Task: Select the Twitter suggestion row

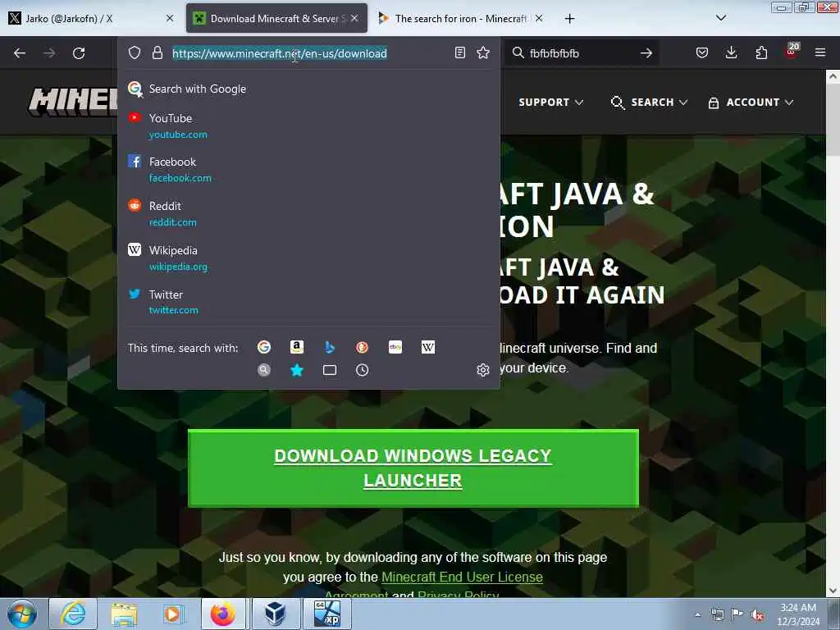Action: point(308,302)
